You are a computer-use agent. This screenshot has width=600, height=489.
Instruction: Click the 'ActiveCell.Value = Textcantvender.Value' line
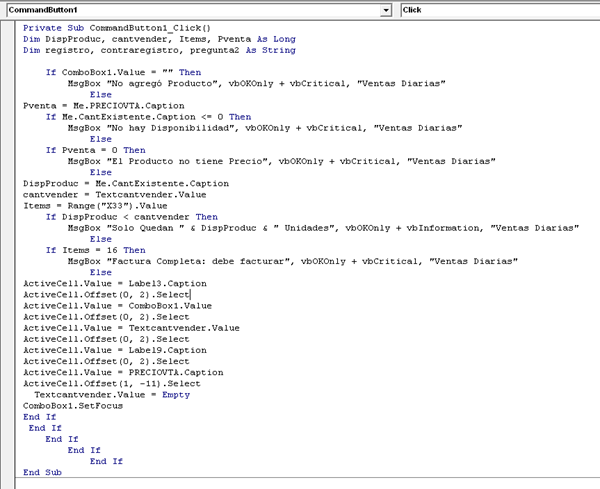[x=131, y=328]
